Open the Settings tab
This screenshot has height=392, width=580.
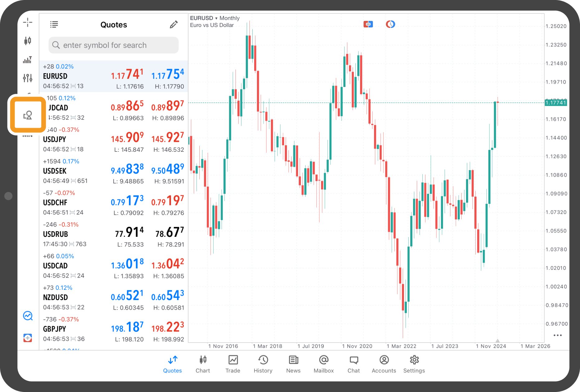pyautogui.click(x=414, y=364)
